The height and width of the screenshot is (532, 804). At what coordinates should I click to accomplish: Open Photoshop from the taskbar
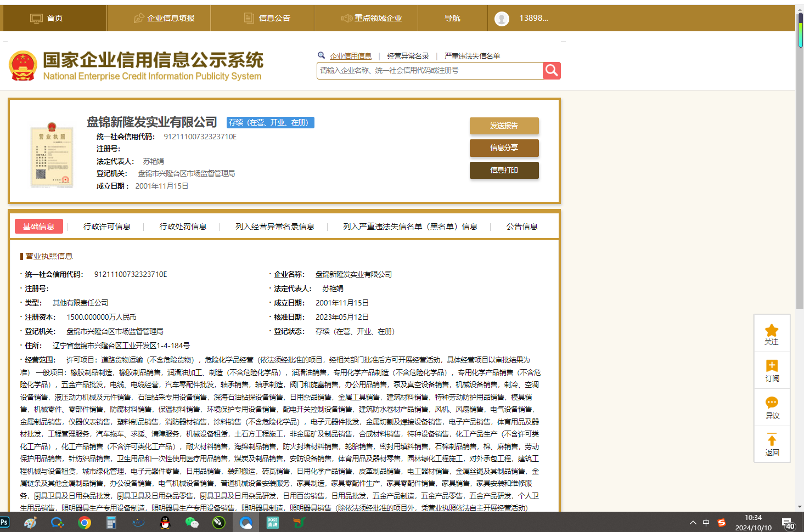[x=4, y=522]
